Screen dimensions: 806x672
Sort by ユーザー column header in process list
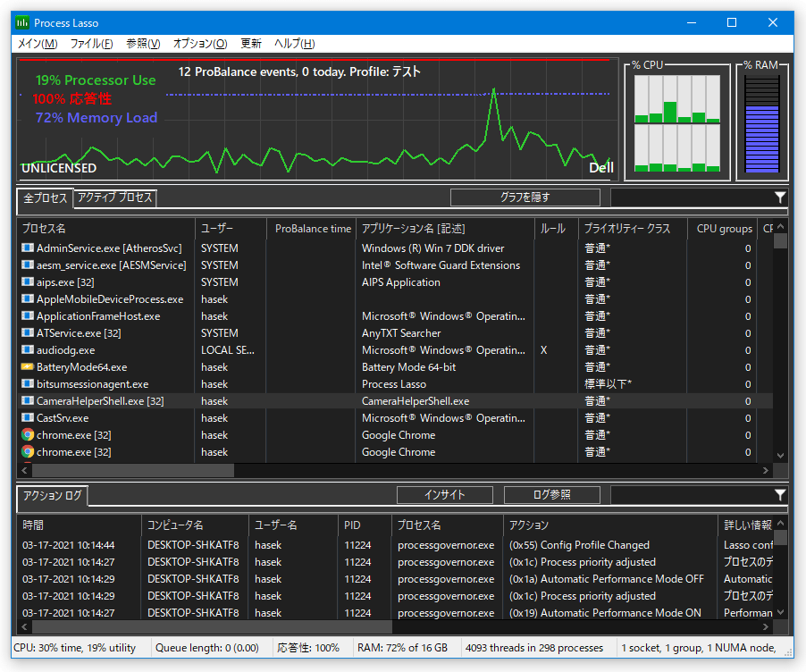coord(231,228)
